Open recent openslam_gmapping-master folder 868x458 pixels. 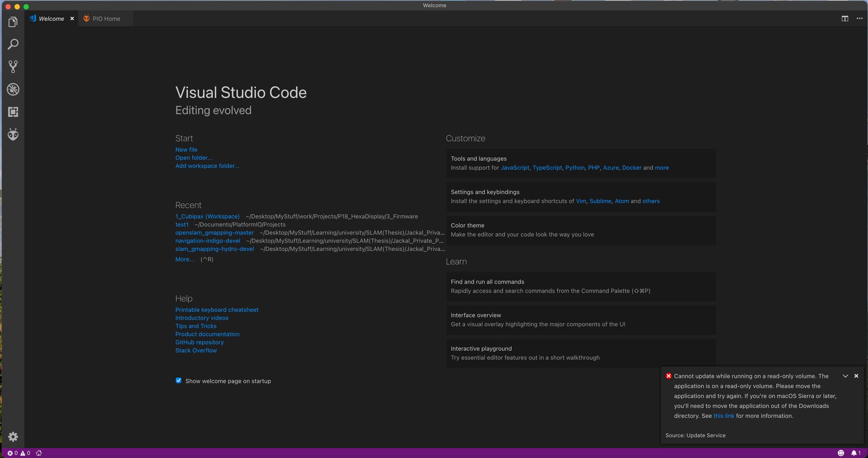coord(214,233)
